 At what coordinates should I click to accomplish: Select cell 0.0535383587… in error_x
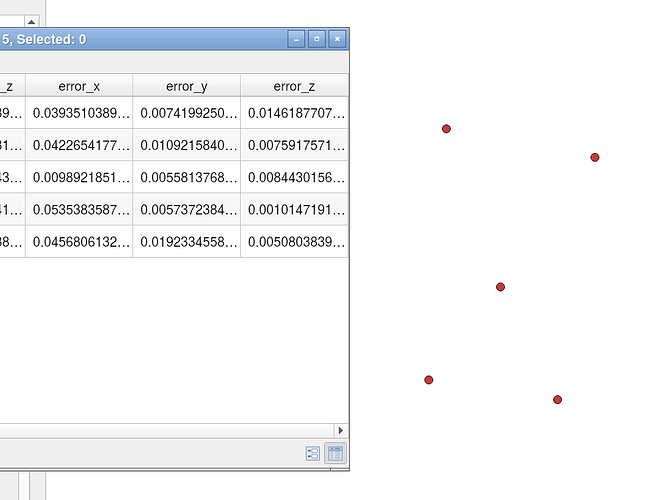coord(79,209)
